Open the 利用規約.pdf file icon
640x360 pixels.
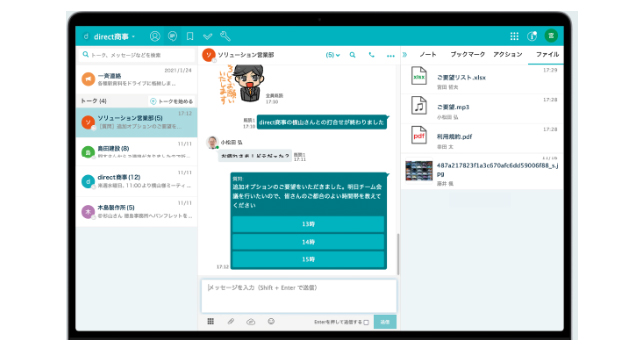[x=419, y=136]
